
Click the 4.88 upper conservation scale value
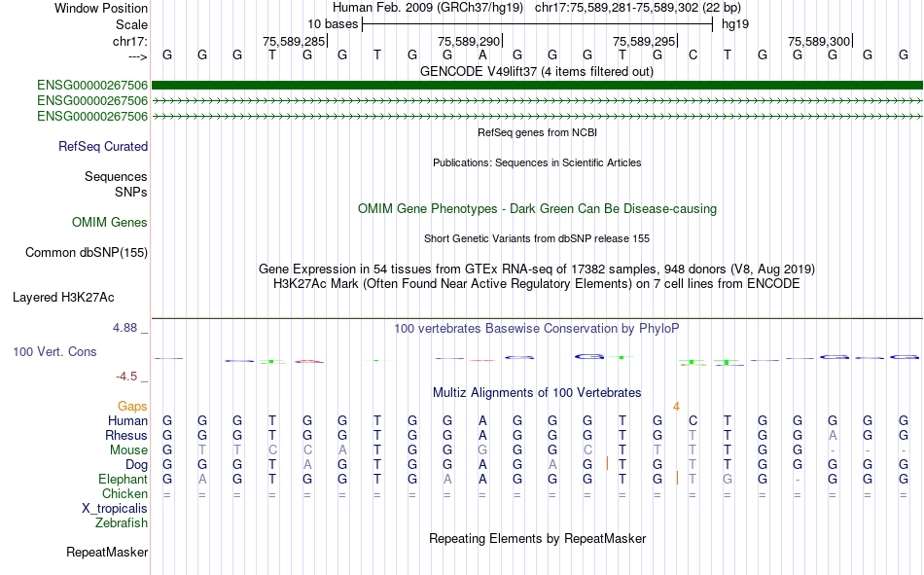click(x=124, y=327)
